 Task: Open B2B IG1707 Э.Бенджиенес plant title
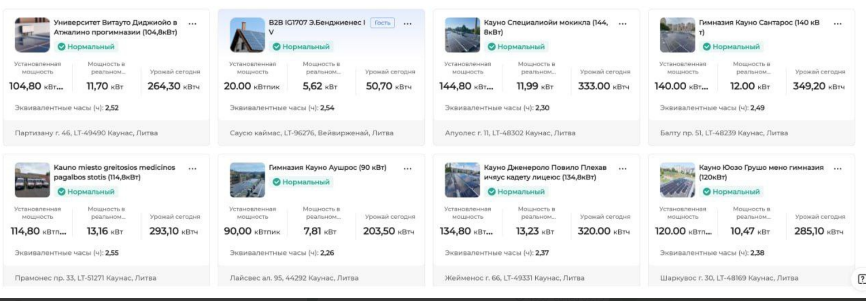point(317,27)
